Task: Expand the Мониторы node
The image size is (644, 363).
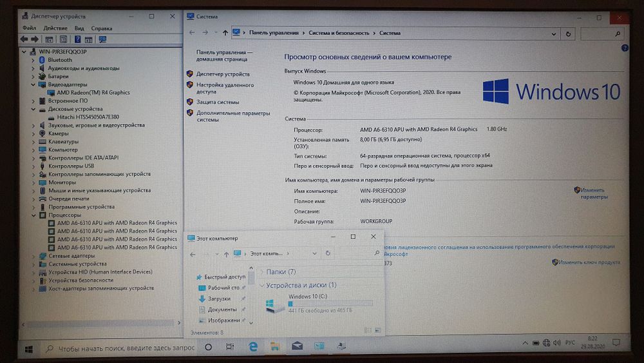Action: [x=33, y=182]
